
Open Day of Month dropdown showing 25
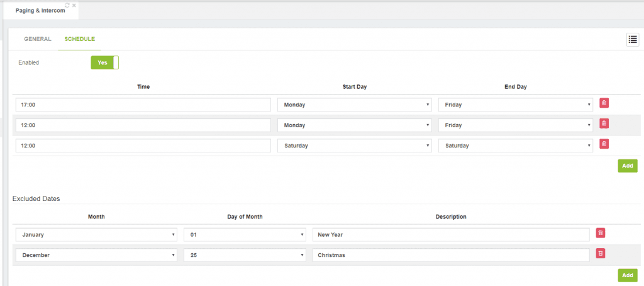pyautogui.click(x=245, y=255)
